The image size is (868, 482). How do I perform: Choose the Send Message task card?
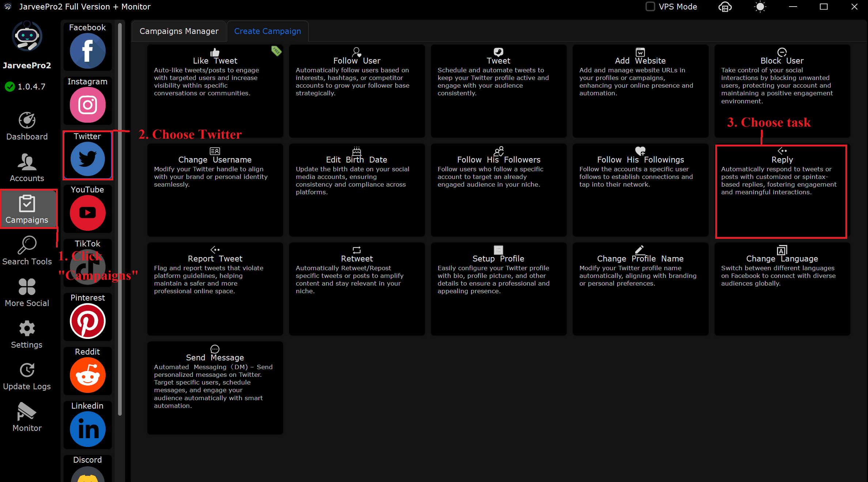pos(215,388)
